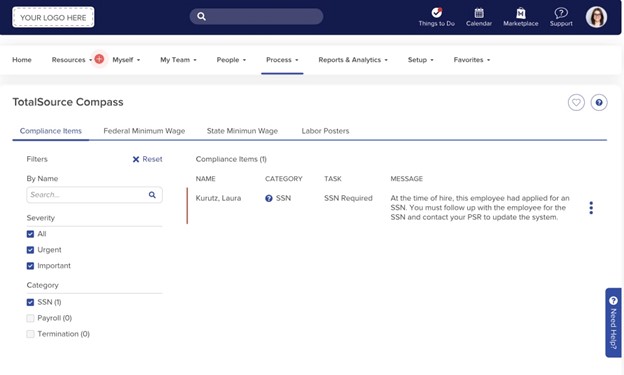This screenshot has width=624, height=375.
Task: Switch to the Labor Posters tab
Action: [325, 131]
